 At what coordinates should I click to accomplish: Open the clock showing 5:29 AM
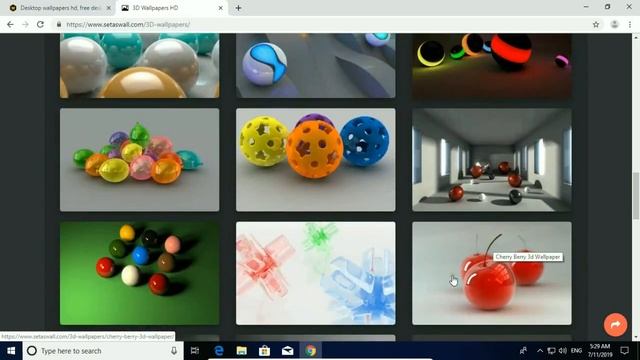(x=600, y=351)
